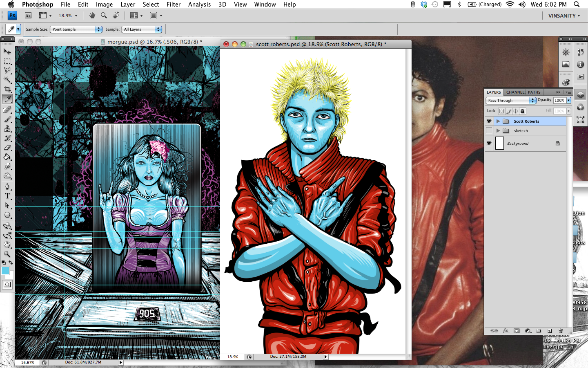Show the sketcxh layer group

coord(489,130)
